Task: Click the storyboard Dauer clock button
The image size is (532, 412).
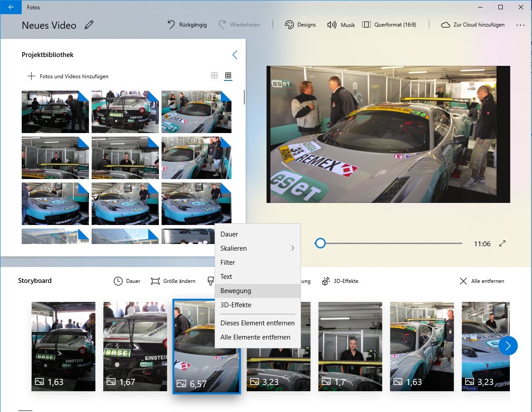Action: [127, 281]
